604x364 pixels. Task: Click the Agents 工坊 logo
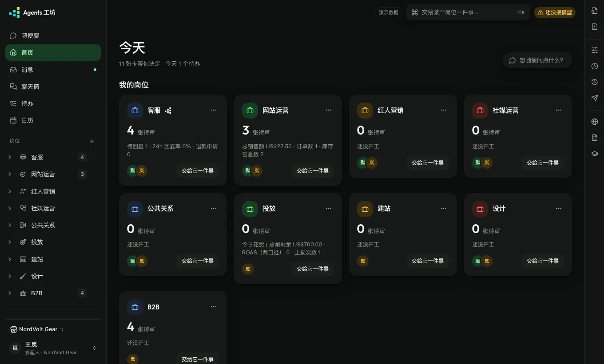point(32,12)
